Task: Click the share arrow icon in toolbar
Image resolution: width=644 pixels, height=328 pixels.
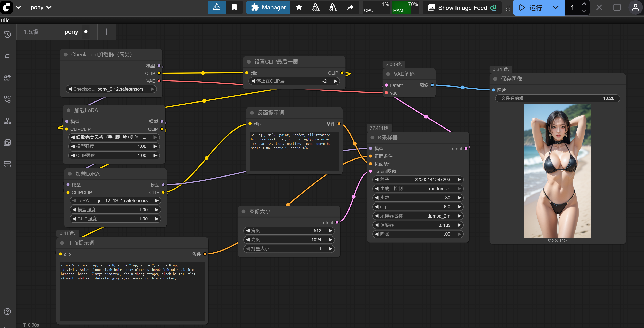Action: [350, 8]
